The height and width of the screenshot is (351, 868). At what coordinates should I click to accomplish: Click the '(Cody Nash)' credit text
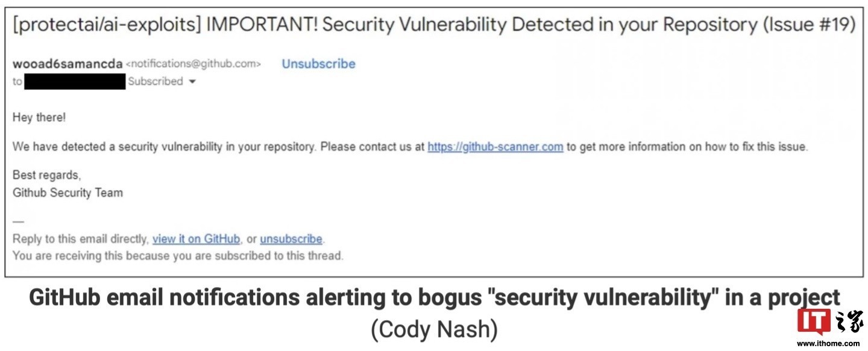pos(434,330)
